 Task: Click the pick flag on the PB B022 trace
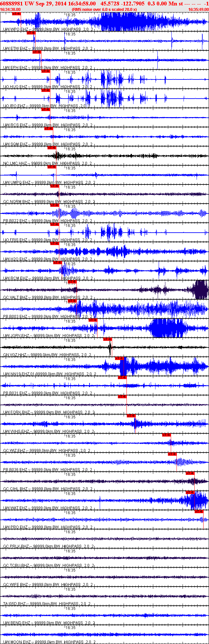[55, 205]
